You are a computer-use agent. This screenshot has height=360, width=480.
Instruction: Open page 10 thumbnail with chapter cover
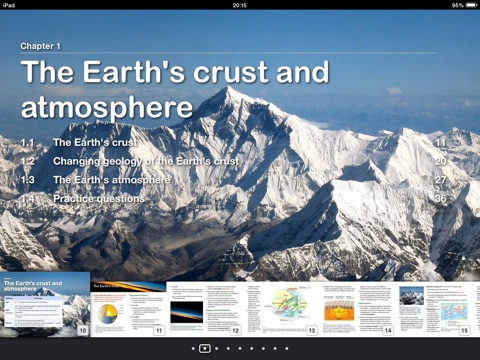(x=45, y=305)
